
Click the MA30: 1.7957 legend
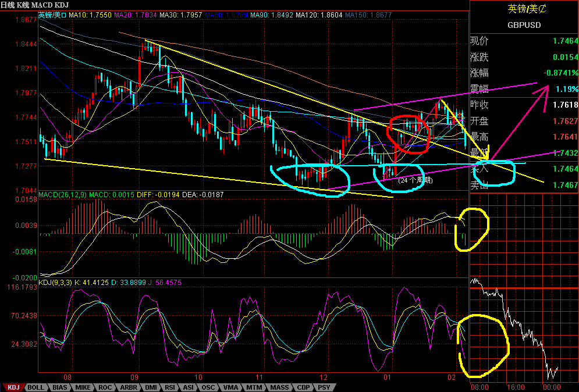pyautogui.click(x=180, y=15)
